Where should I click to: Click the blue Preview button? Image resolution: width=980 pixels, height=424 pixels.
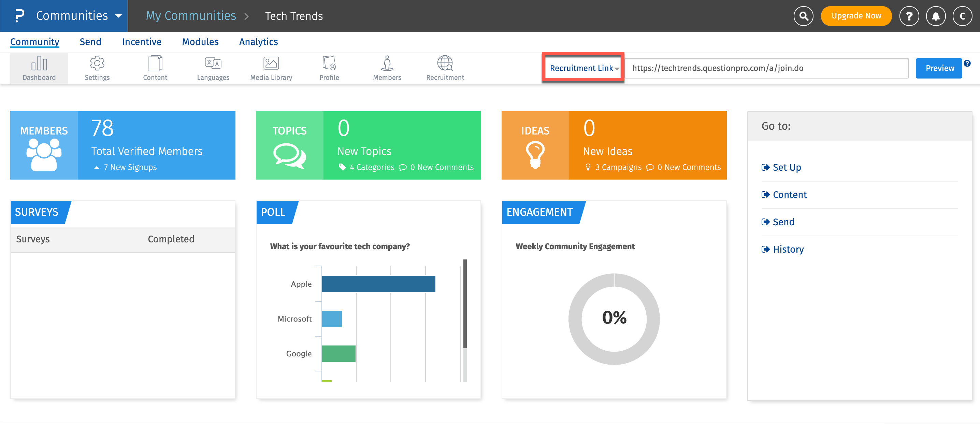tap(939, 68)
